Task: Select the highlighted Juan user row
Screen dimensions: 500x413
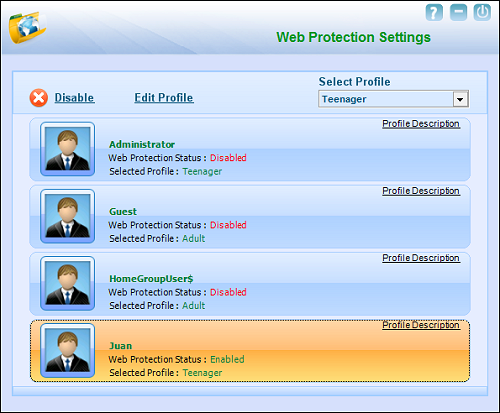Action: 250,351
